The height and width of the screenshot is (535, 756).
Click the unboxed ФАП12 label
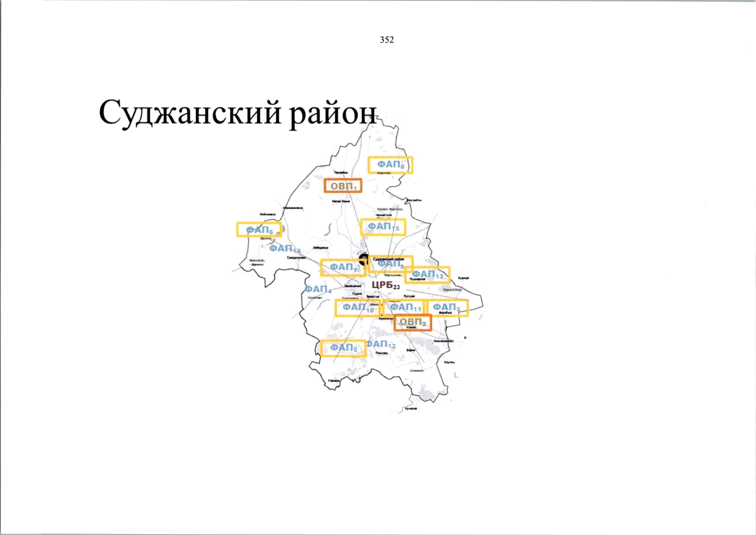pyautogui.click(x=381, y=345)
